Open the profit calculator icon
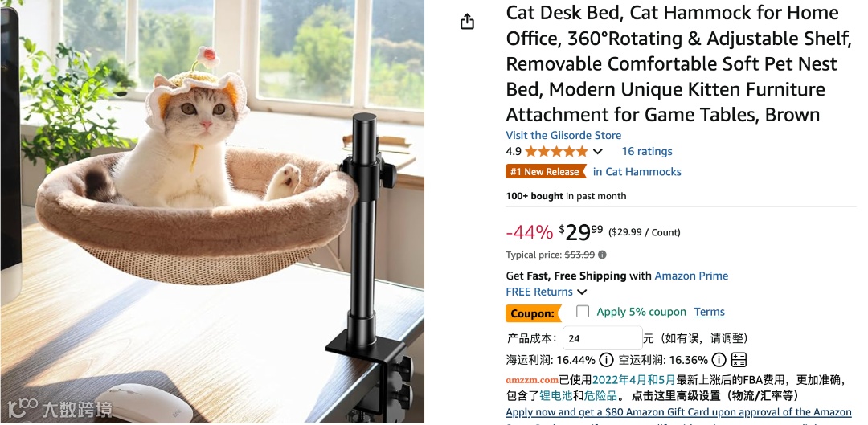Viewport: 868px width, 425px height. 739,360
